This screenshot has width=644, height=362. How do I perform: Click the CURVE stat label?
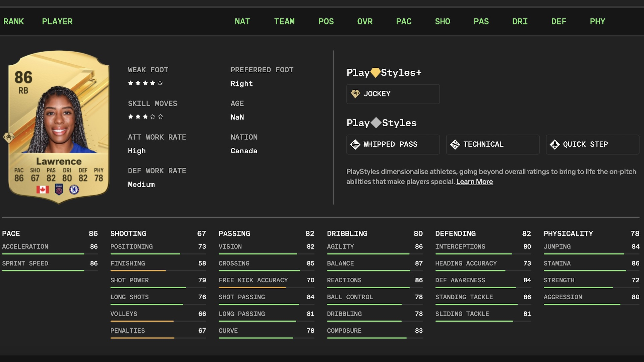(x=228, y=331)
